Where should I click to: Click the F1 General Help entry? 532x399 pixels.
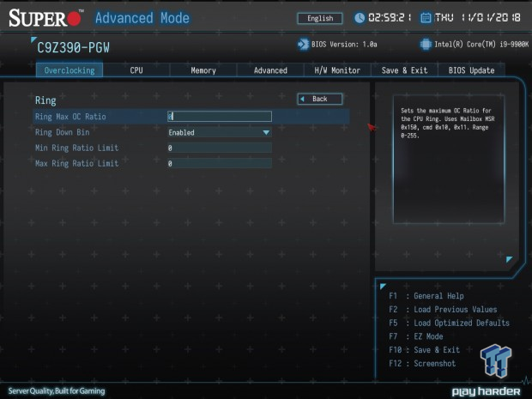tap(426, 296)
